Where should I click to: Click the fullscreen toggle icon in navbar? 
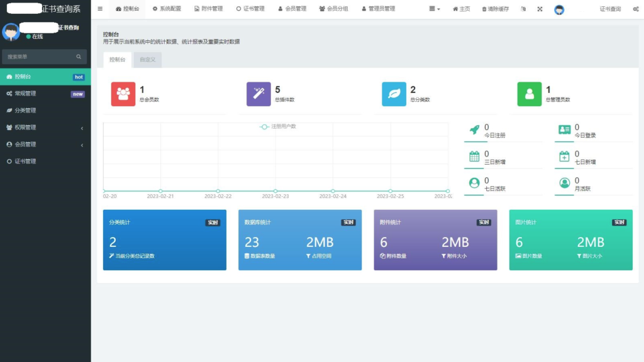[541, 9]
